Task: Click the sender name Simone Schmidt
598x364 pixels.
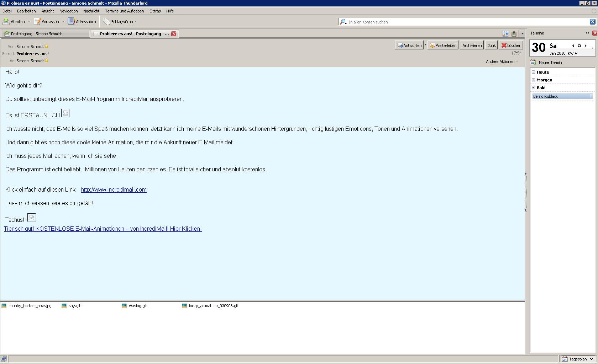Action: (30, 46)
